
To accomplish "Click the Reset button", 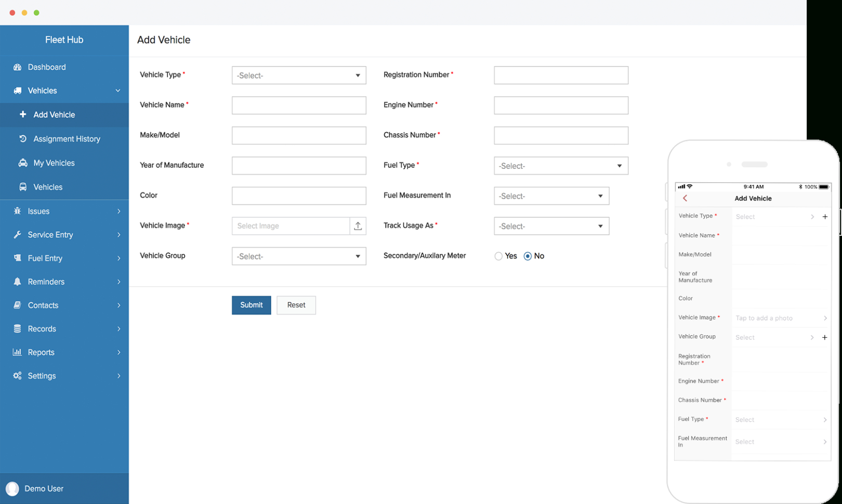I will click(296, 305).
